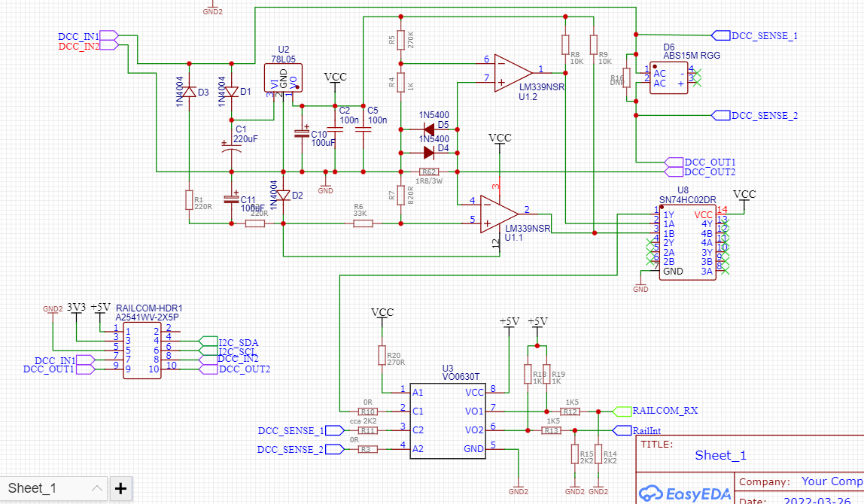Select the RAILCOM-HDR1 header connector body
This screenshot has height=504, width=864.
[142, 351]
